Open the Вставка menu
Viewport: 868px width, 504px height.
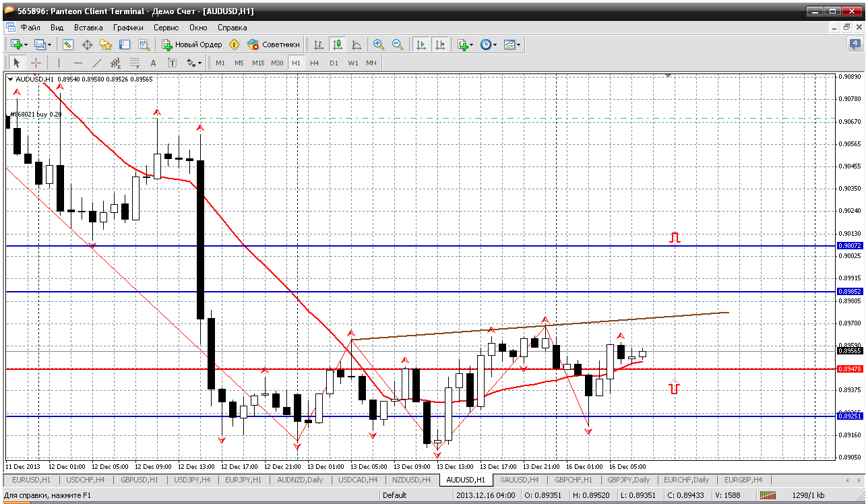point(88,28)
